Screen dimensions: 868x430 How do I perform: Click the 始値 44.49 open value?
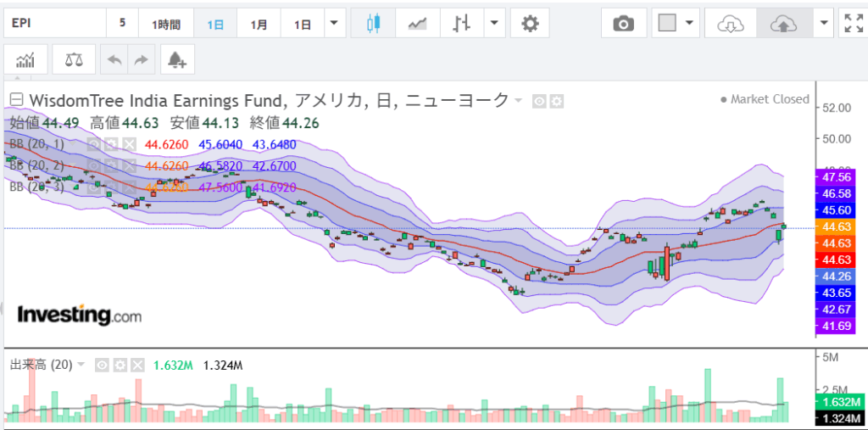44,123
